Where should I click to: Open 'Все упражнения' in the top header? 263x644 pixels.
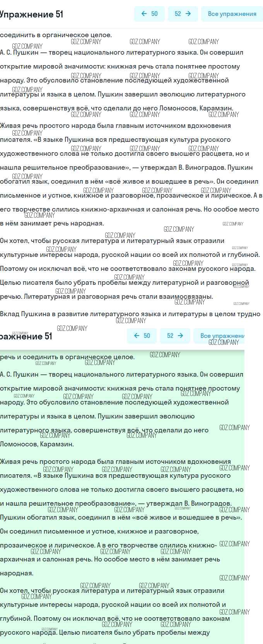pyautogui.click(x=232, y=14)
